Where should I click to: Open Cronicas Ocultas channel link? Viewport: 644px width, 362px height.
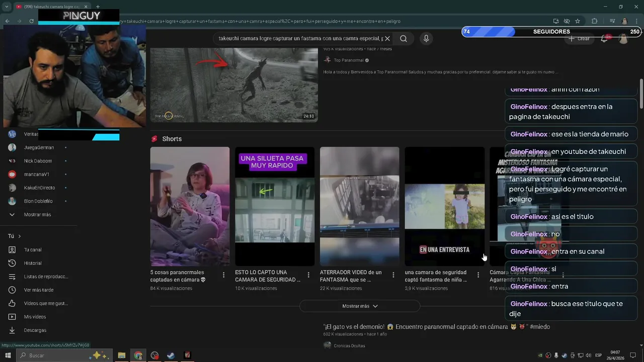coord(350,345)
